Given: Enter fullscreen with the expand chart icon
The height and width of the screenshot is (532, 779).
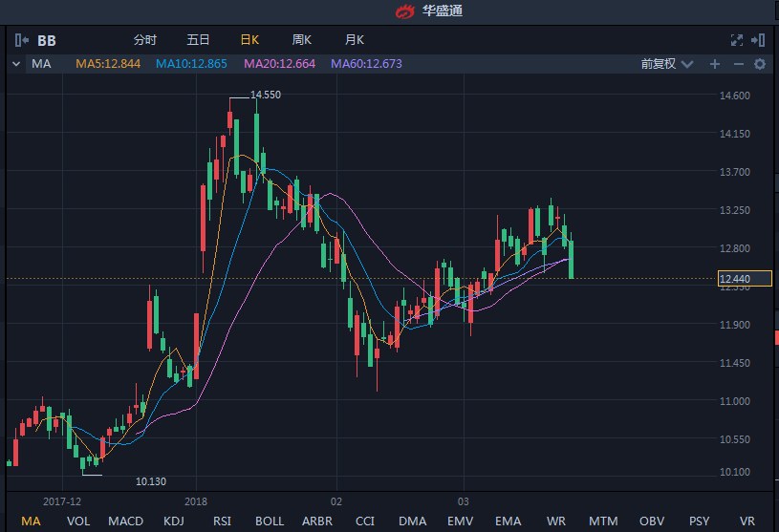Looking at the screenshot, I should 737,40.
